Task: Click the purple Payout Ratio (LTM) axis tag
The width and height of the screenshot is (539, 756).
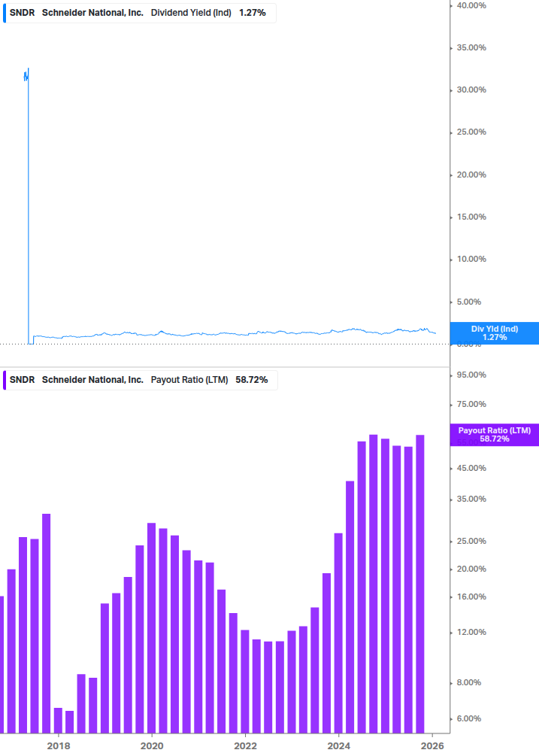Action: coord(494,434)
